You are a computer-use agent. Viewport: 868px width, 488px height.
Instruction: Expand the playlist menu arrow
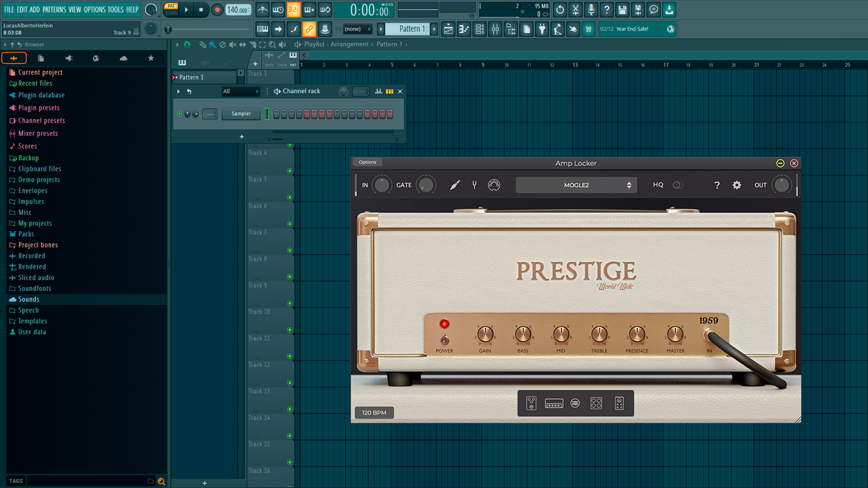[x=178, y=44]
